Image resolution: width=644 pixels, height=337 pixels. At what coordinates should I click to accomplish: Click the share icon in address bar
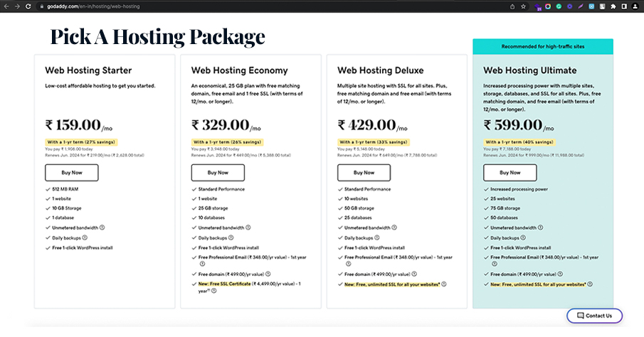pos(512,6)
